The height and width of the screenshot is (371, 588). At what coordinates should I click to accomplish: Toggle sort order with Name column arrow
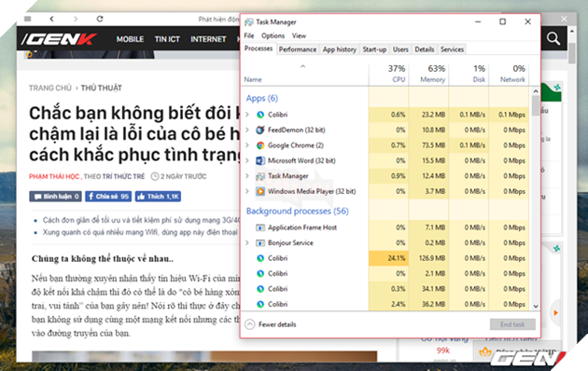coord(303,66)
